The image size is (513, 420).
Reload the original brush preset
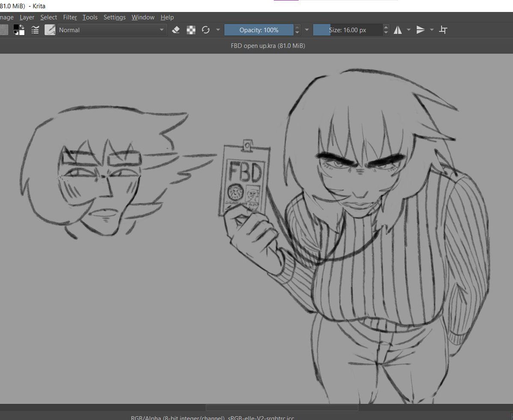pos(206,30)
